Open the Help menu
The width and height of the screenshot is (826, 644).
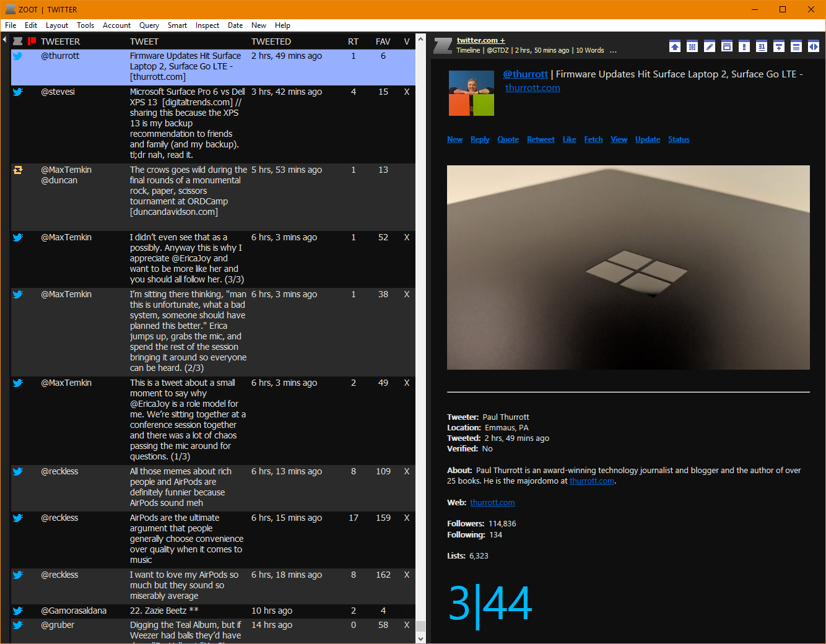click(282, 25)
